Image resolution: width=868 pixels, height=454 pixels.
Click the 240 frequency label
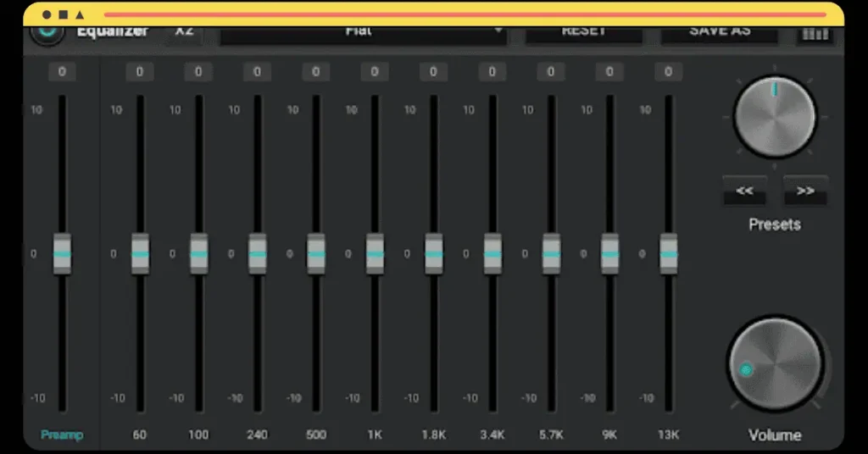(x=258, y=435)
